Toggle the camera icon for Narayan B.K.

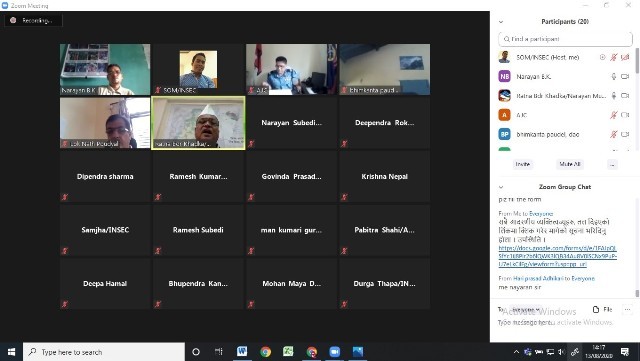625,76
